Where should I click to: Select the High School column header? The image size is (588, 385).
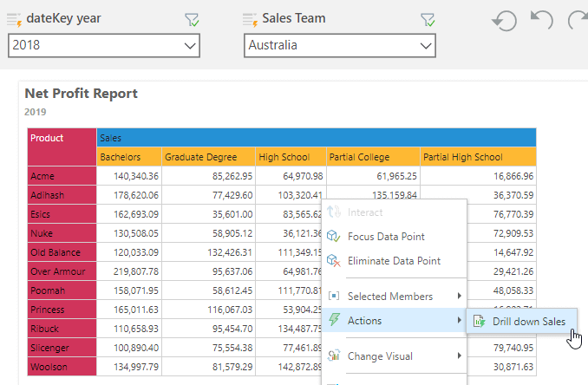point(291,157)
